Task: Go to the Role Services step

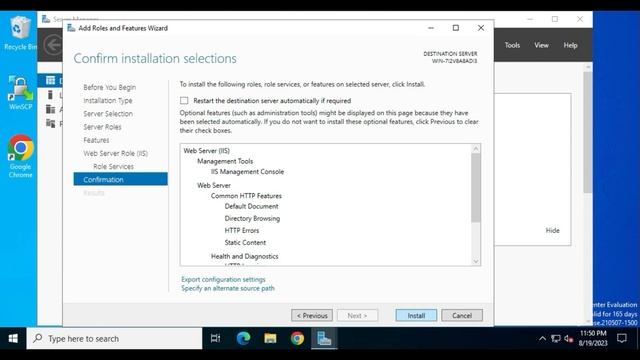Action: coord(113,167)
